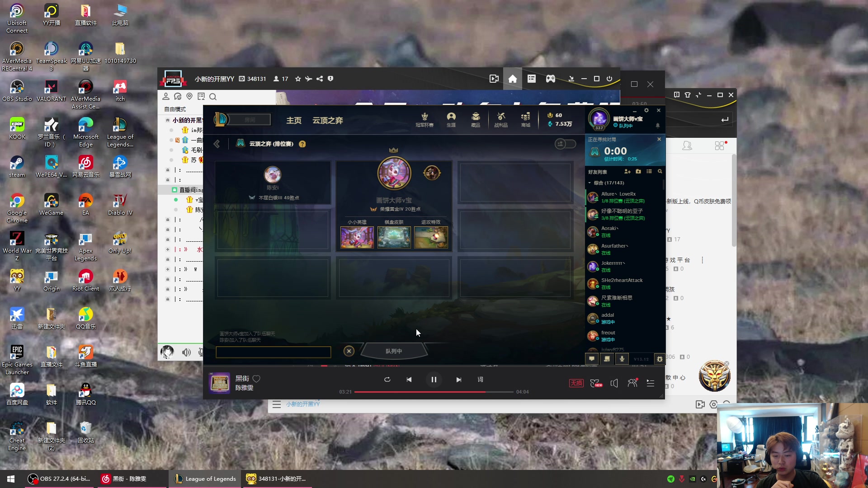Switch to the 云顶之弈 tab
The width and height of the screenshot is (868, 488).
(327, 120)
